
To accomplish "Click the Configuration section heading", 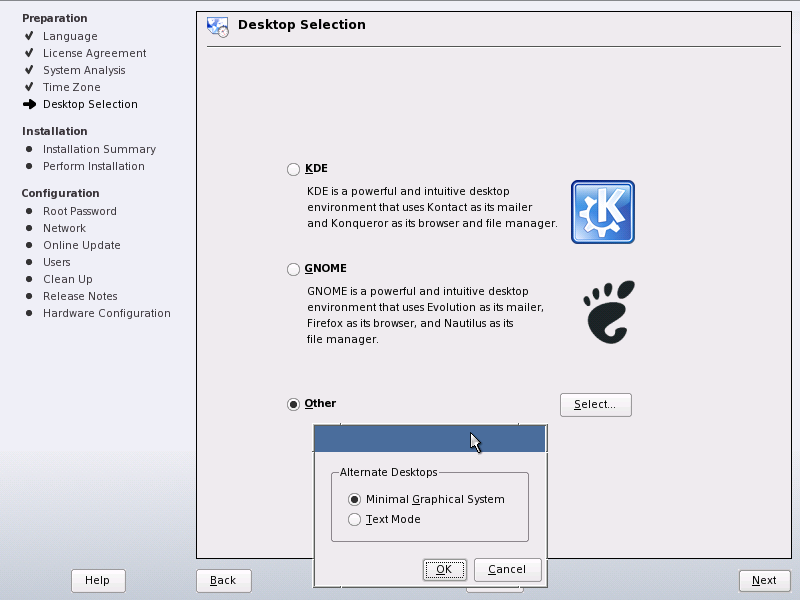I will pyautogui.click(x=60, y=193).
